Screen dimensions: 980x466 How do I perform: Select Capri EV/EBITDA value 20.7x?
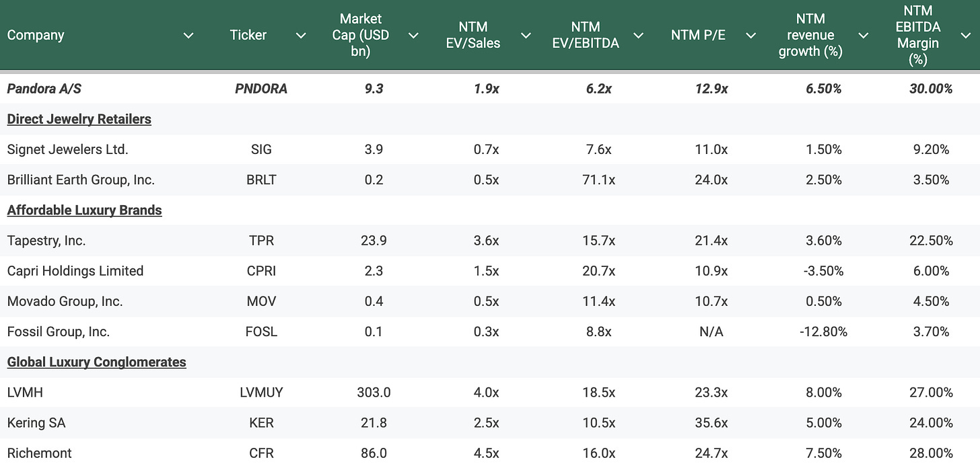click(x=598, y=271)
